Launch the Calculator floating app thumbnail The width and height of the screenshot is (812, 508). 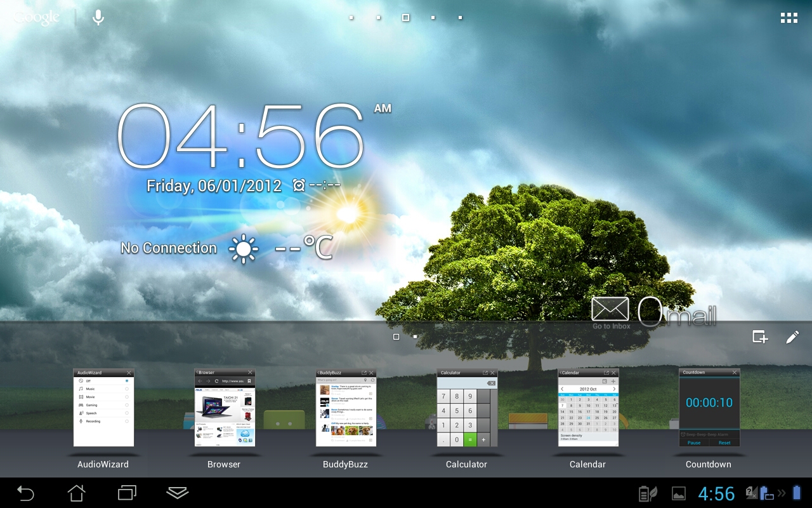coord(467,408)
